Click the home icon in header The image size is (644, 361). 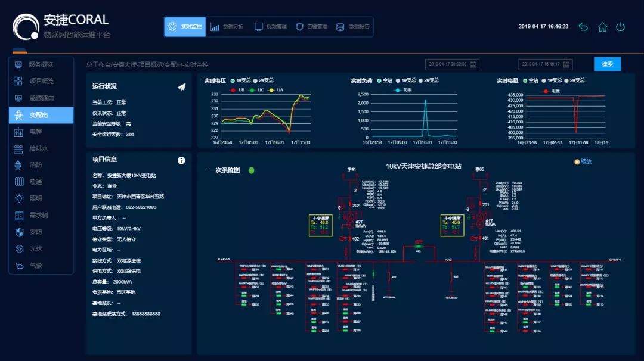(x=602, y=27)
